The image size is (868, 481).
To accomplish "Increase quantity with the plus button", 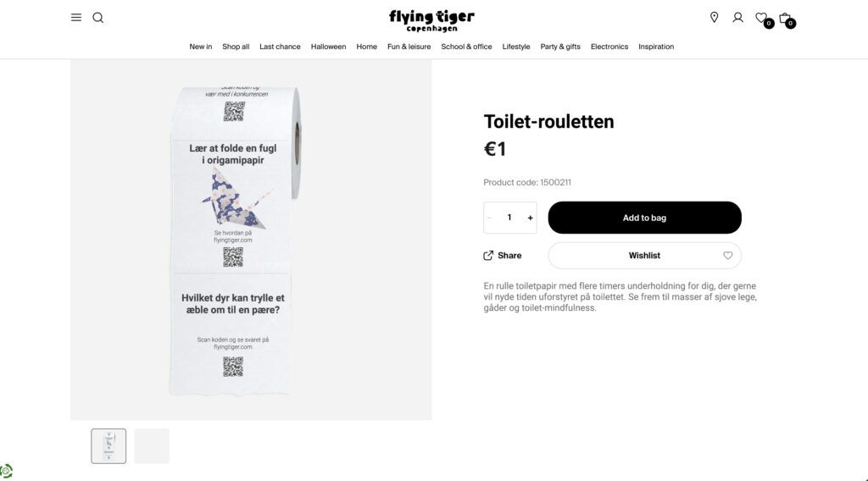I will click(x=531, y=218).
